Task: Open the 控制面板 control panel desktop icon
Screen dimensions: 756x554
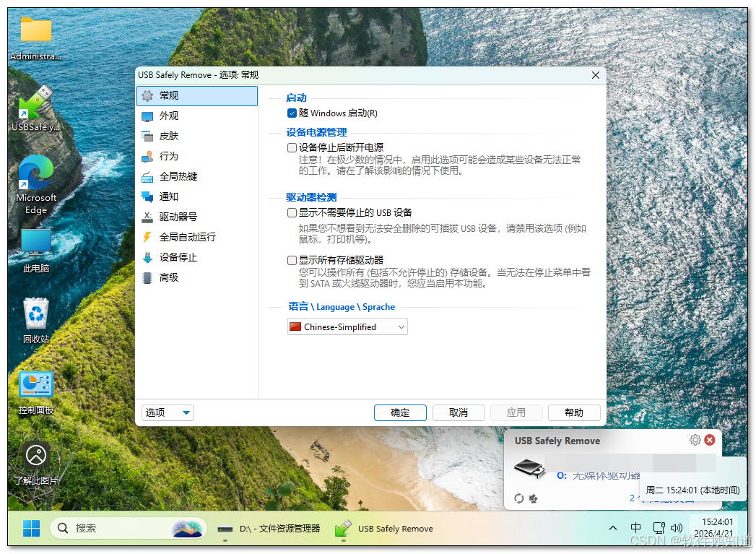Action: coord(35,393)
